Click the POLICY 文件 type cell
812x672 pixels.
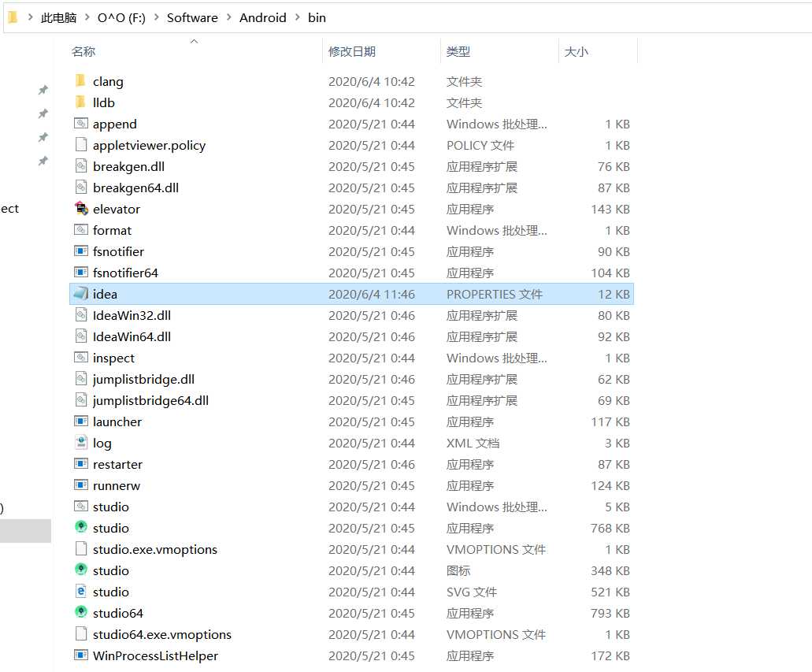click(x=480, y=146)
